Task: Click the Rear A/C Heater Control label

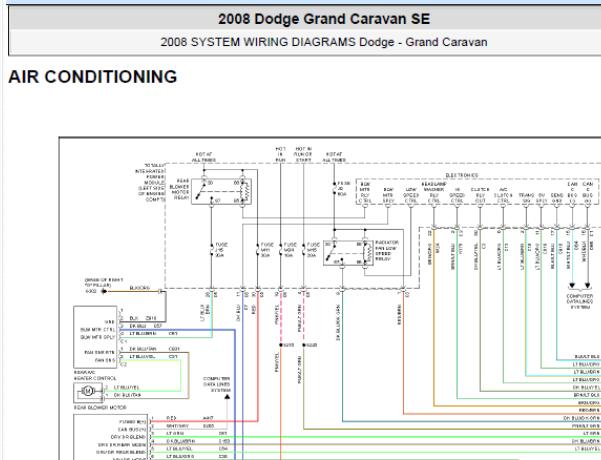Action: click(95, 375)
